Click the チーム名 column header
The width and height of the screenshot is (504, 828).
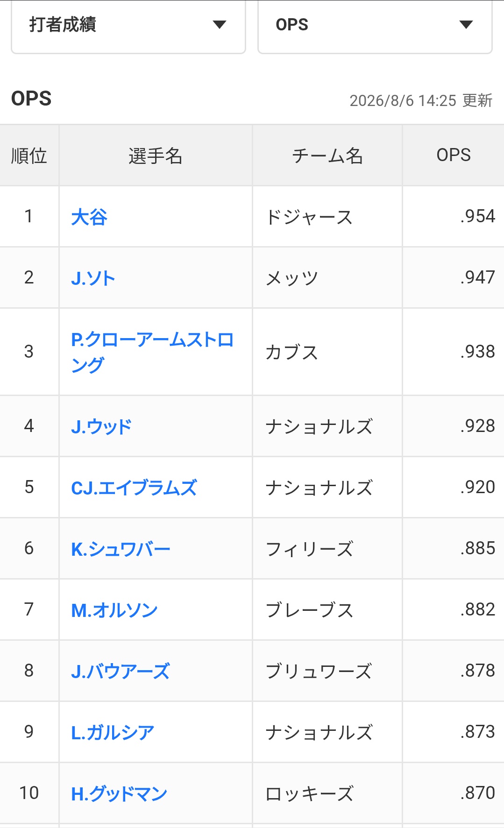coord(327,156)
